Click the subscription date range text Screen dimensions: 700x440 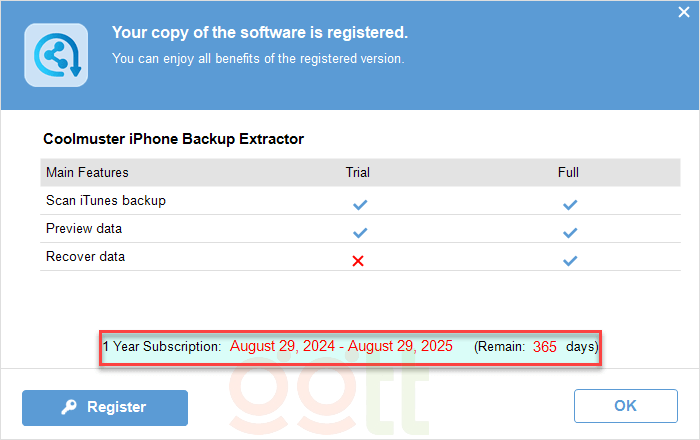(341, 346)
